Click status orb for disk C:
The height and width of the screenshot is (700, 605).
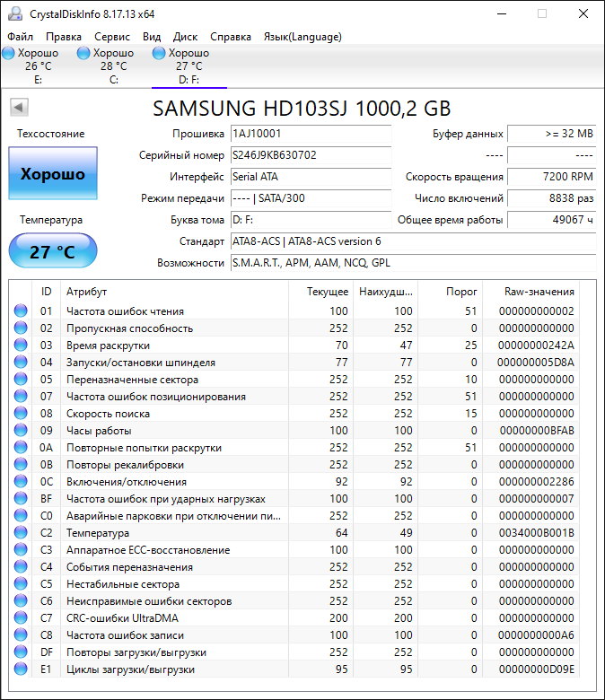coord(83,53)
